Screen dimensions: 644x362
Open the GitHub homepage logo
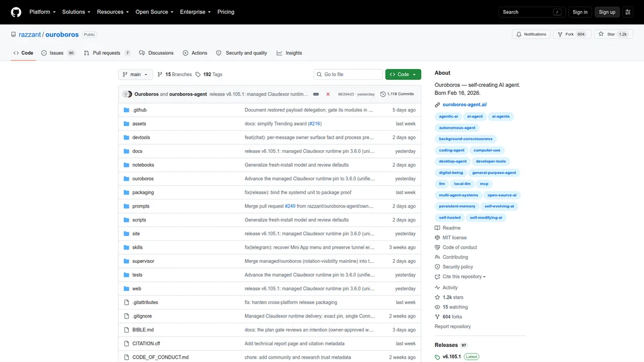[16, 12]
